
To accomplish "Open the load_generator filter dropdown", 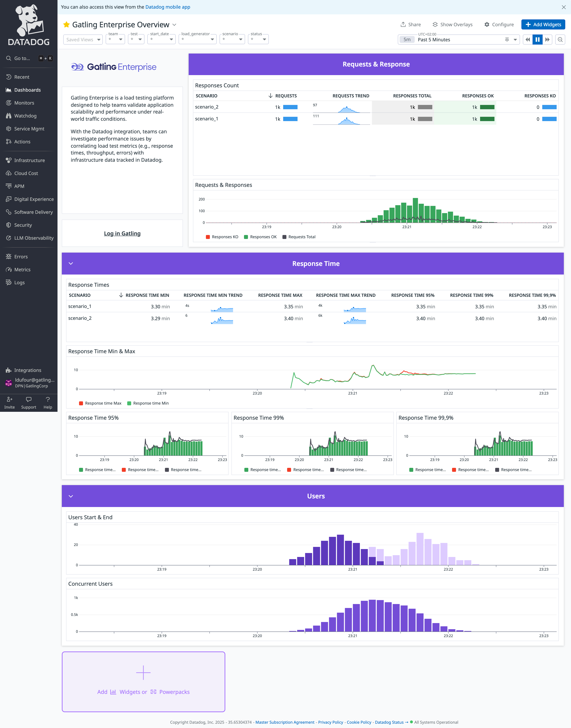I will point(198,40).
